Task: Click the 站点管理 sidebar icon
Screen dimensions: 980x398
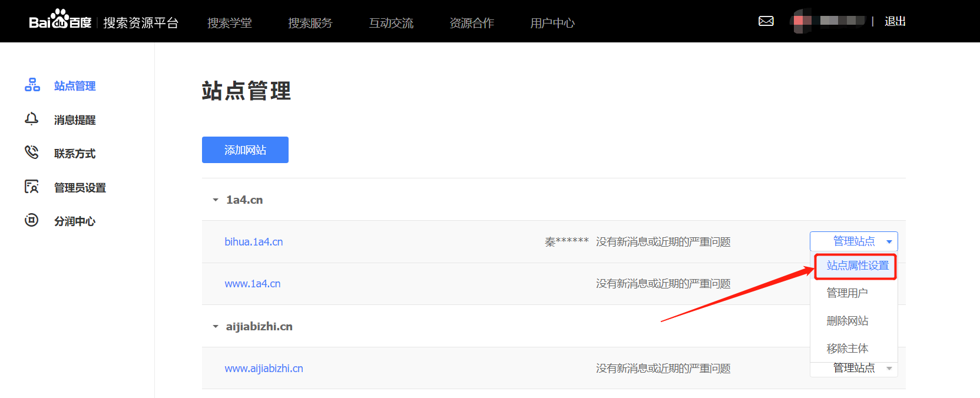Action: tap(32, 85)
